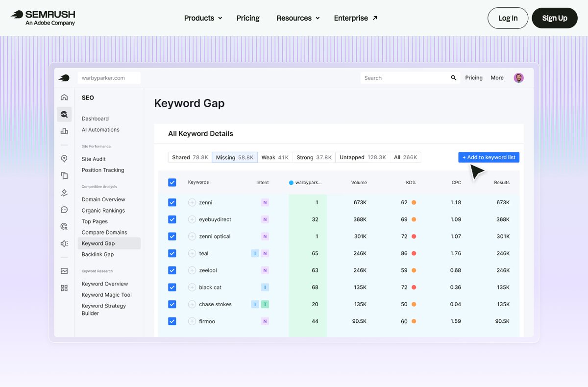Uncheck the checkbox for the teal row

(172, 253)
